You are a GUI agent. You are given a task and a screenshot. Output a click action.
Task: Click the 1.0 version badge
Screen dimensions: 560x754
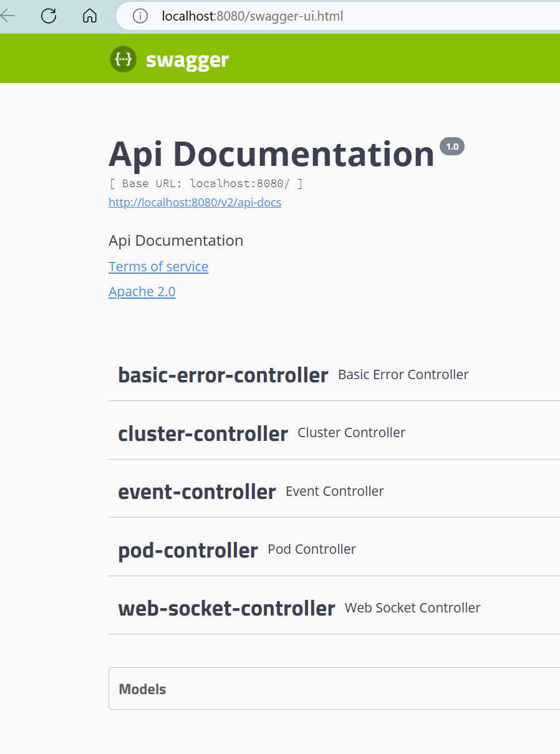(x=452, y=147)
